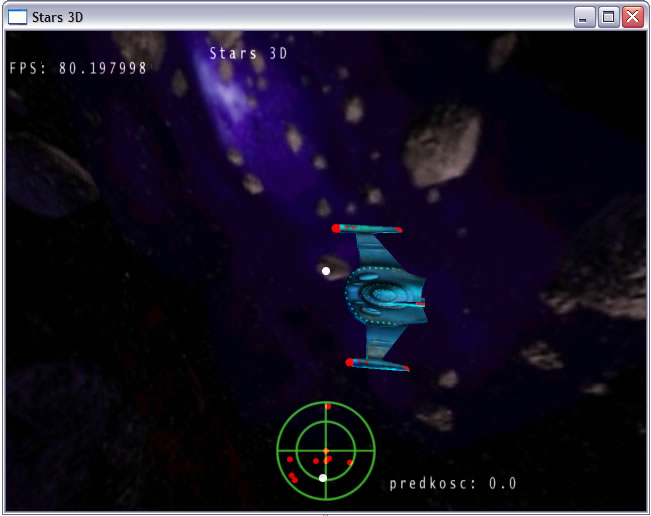This screenshot has width=651, height=516.
Task: Click the green circular radar display
Action: [326, 450]
